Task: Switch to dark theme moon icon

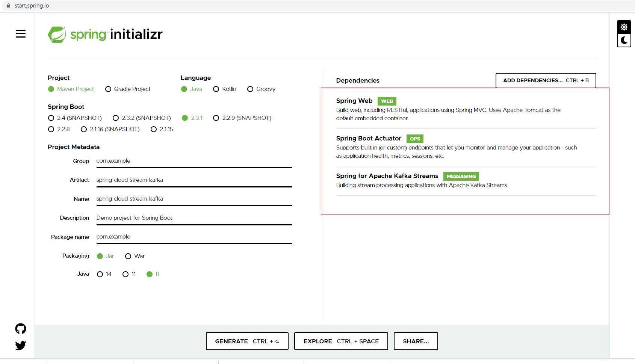Action: tap(624, 40)
